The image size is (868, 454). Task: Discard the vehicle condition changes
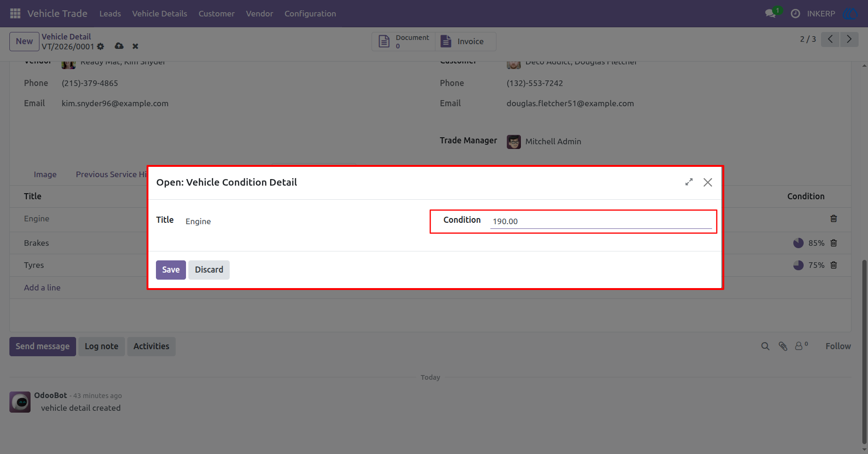(209, 270)
